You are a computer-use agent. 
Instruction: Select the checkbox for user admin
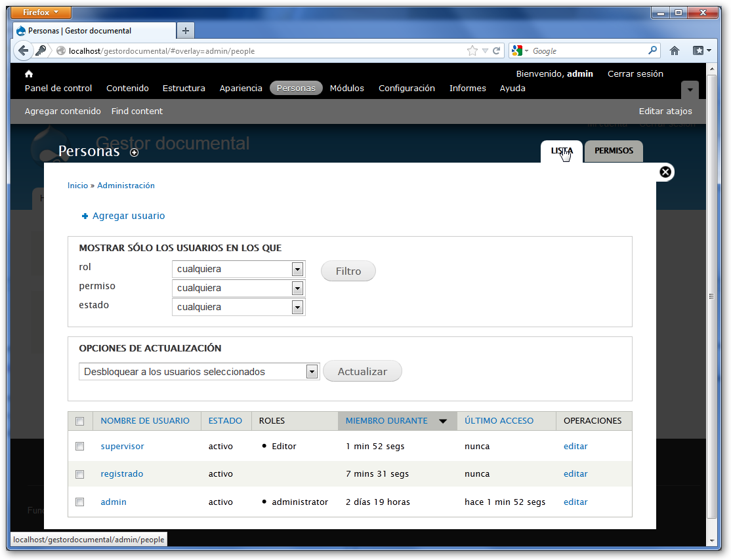[80, 502]
